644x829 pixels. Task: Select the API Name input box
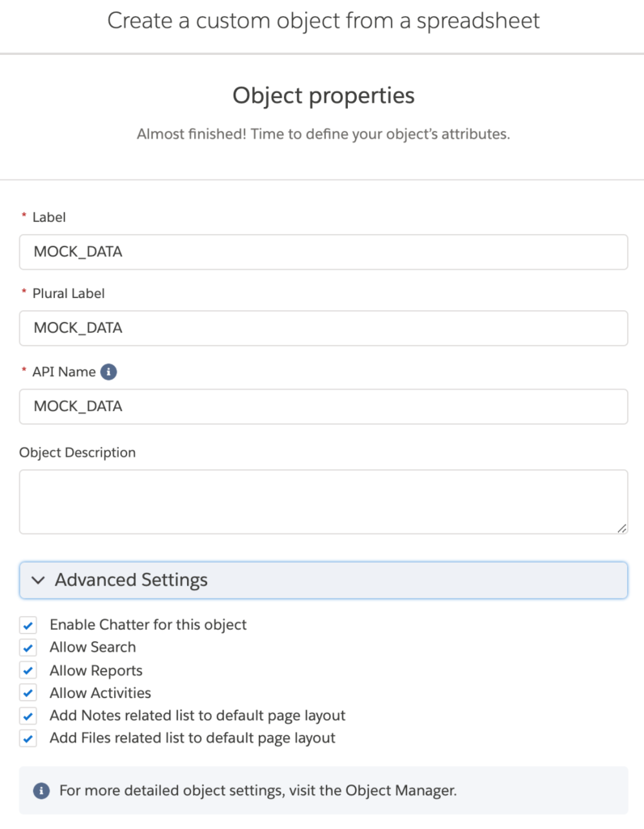coord(324,406)
